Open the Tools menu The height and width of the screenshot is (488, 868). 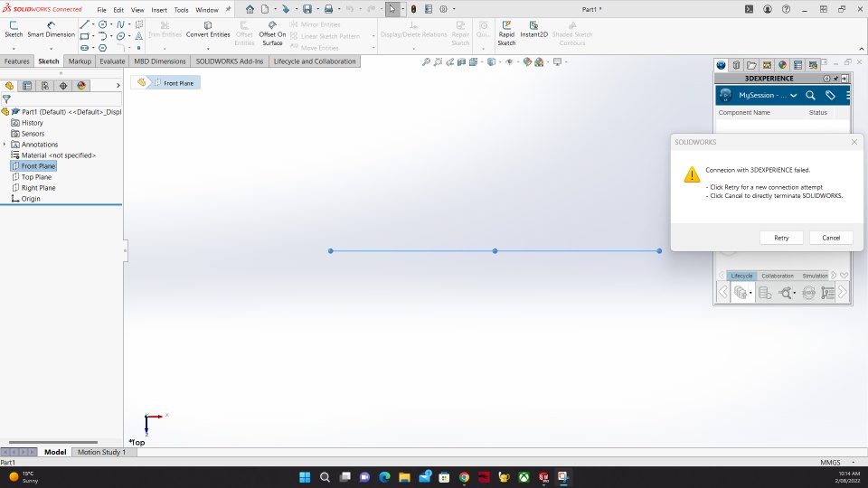coord(181,10)
